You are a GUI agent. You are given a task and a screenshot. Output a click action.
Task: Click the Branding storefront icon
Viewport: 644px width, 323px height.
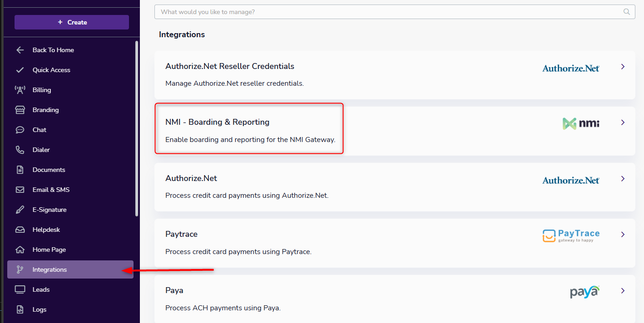coord(20,110)
